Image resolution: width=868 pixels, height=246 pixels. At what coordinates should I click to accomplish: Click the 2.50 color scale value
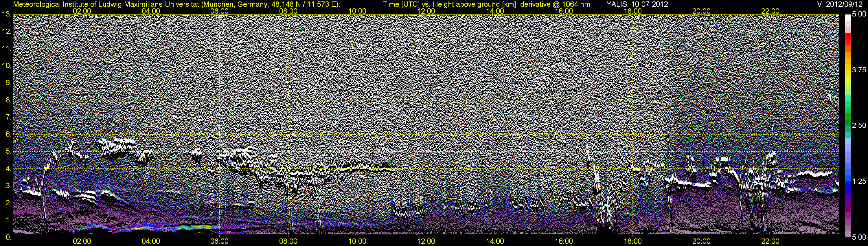tap(858, 126)
